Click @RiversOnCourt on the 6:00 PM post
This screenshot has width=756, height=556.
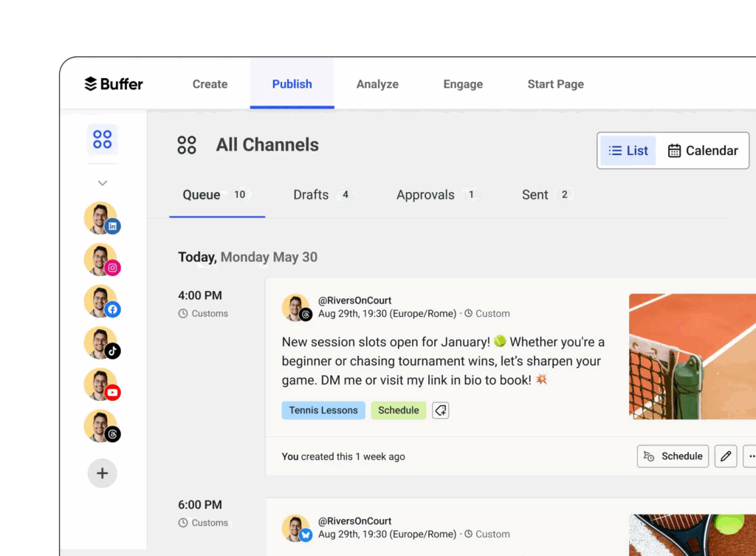pos(354,521)
